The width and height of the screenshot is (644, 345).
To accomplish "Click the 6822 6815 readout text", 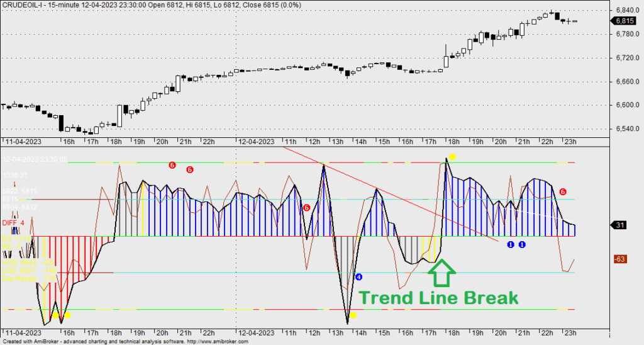I will pos(19,191).
